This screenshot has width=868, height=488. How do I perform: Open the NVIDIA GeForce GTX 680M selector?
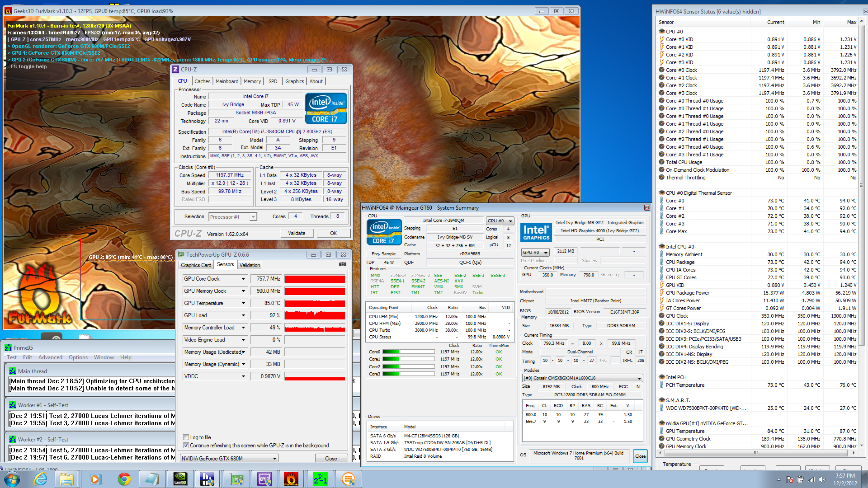[229, 458]
